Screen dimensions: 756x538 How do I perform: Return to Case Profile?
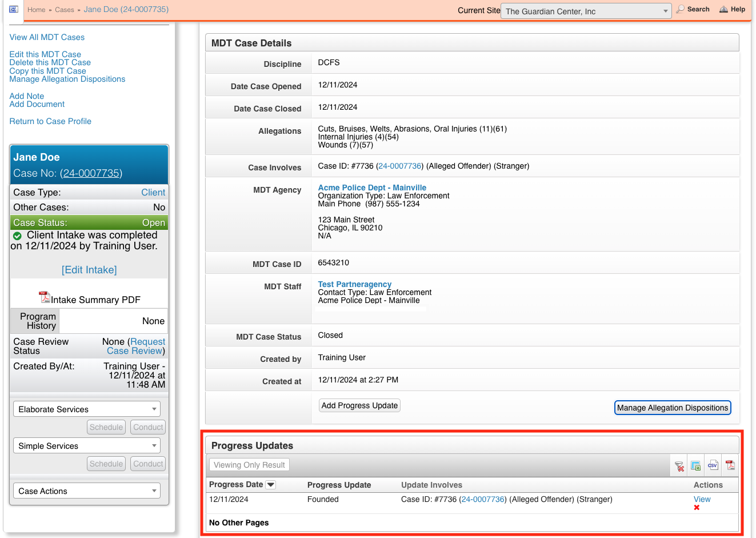50,121
